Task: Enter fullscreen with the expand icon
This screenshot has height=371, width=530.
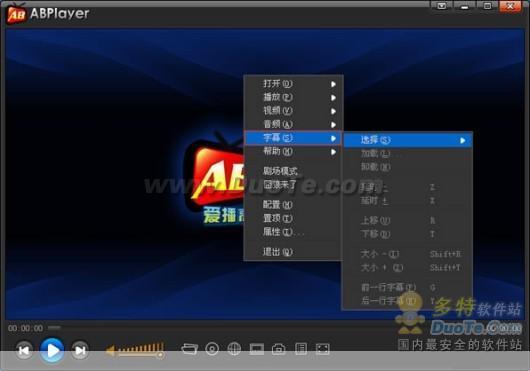Action: 322,349
